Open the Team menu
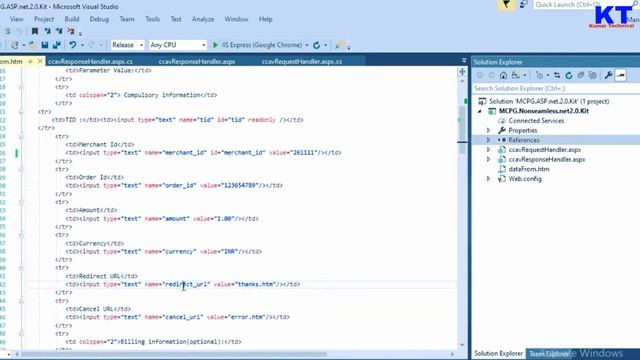The height and width of the screenshot is (360, 640). [127, 19]
